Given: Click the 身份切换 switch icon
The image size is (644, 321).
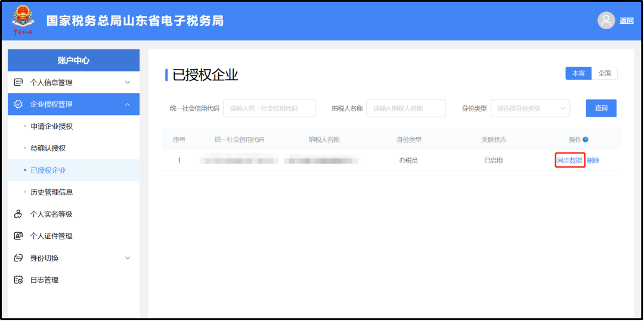Looking at the screenshot, I should click(x=18, y=258).
